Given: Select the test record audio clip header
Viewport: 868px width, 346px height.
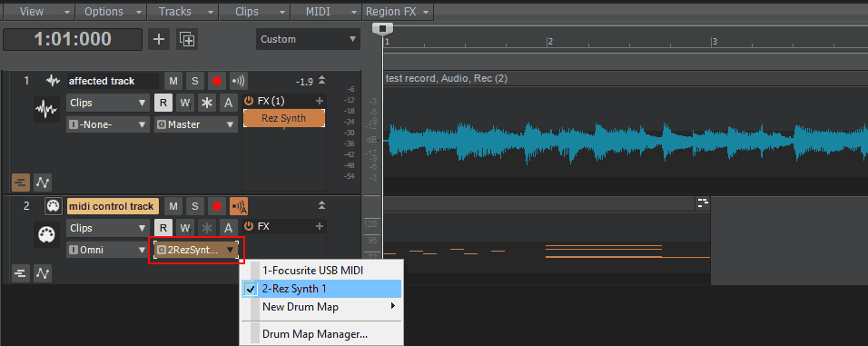Looking at the screenshot, I should [625, 79].
